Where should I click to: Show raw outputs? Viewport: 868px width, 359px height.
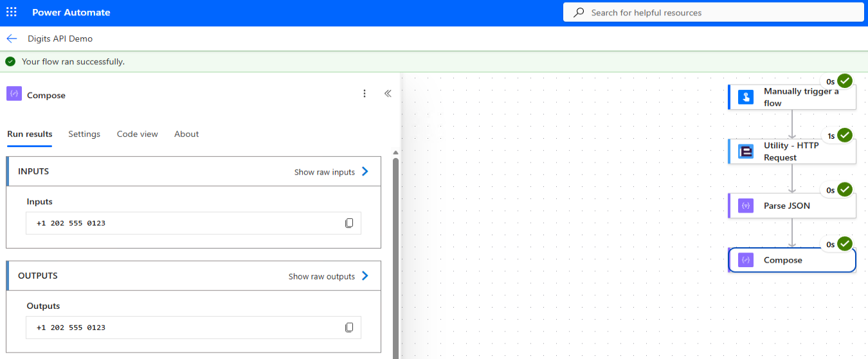(x=321, y=276)
